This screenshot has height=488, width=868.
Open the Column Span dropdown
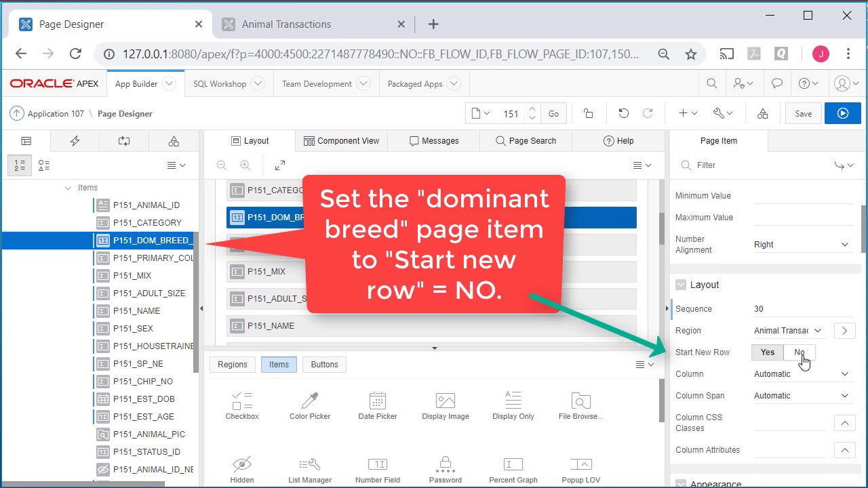(802, 396)
